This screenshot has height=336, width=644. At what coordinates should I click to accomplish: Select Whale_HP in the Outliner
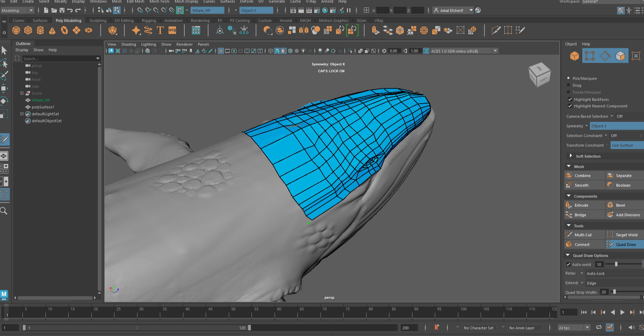(x=41, y=100)
